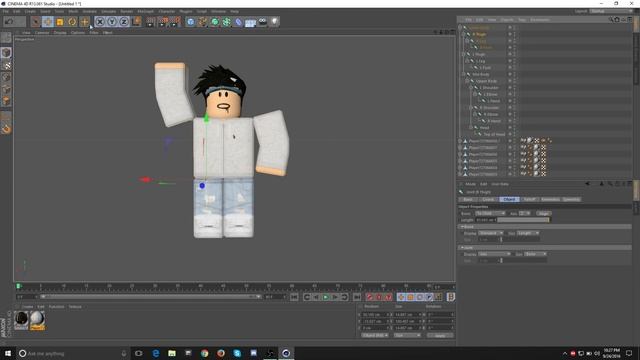This screenshot has width=640, height=360.
Task: Collapse the R Shoulder tree node
Action: point(471,107)
